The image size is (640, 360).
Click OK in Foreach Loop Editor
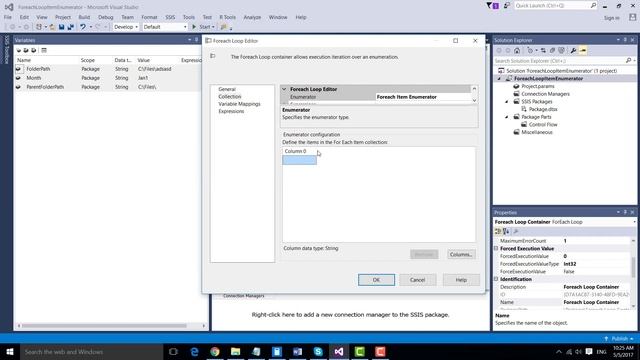pos(376,280)
